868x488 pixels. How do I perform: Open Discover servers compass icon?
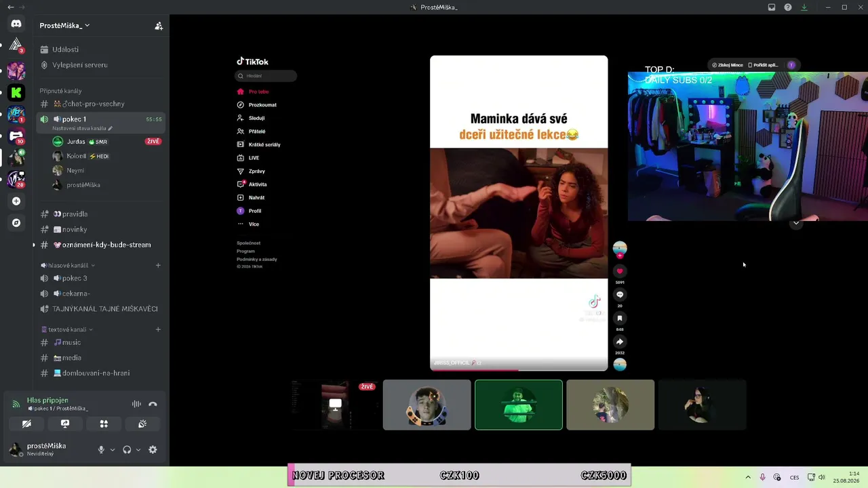pos(16,223)
